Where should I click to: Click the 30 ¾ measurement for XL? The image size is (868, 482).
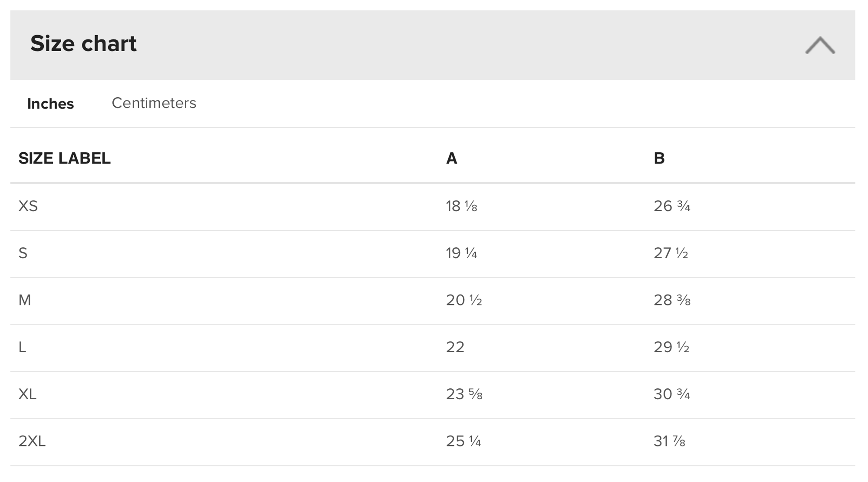672,394
